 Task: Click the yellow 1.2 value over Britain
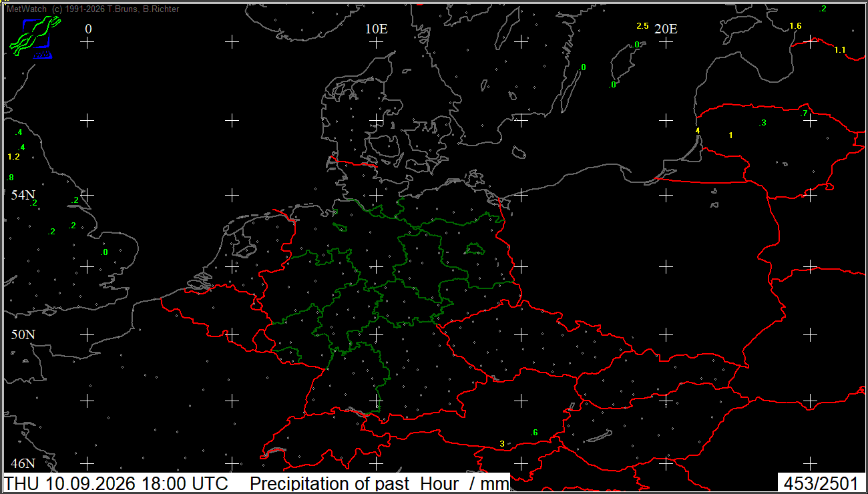coord(13,157)
